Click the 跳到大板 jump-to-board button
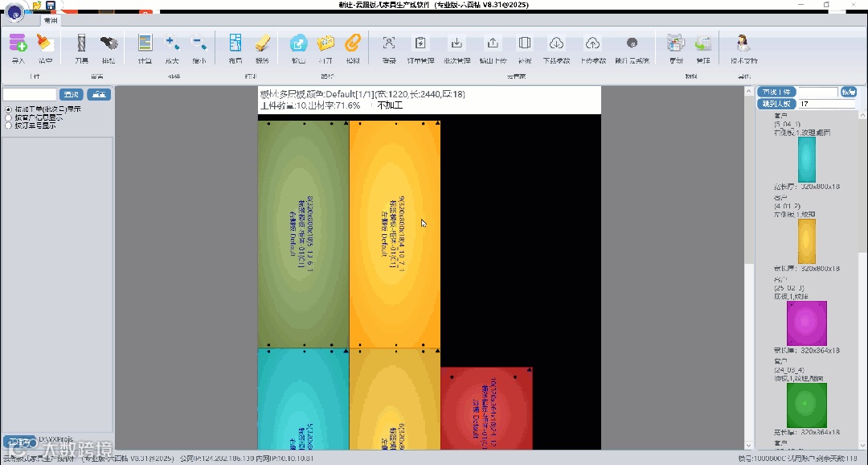This screenshot has height=465, width=868. click(776, 104)
